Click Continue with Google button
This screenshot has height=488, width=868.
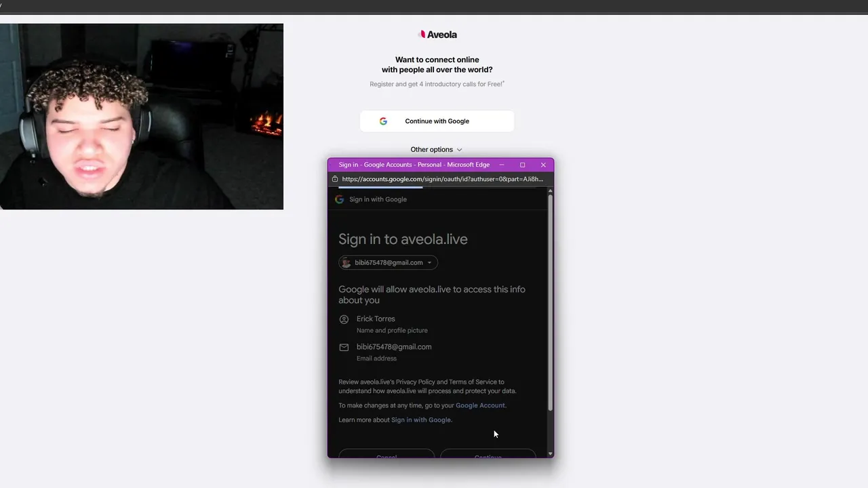click(437, 121)
